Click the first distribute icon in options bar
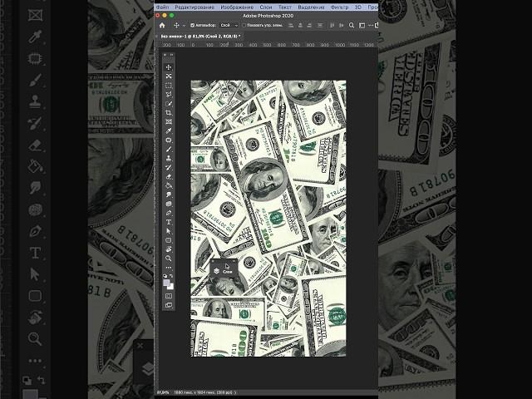The height and width of the screenshot is (399, 532). tap(332, 26)
